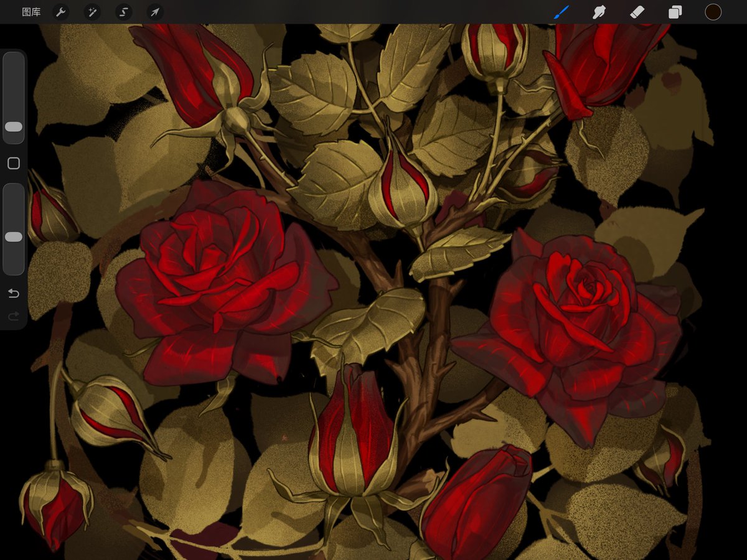Tap the square modify button in sidebar
Screen dimensions: 747x560
point(14,164)
